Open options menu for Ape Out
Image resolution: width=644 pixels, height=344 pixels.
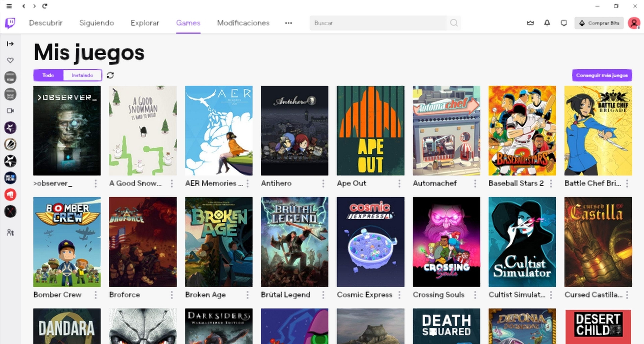399,184
